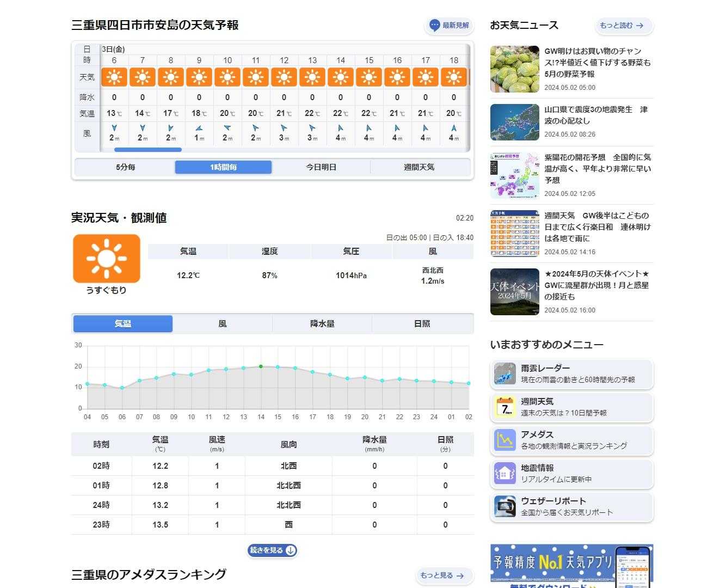Switch forecast to 5分毎 view

coord(125,167)
